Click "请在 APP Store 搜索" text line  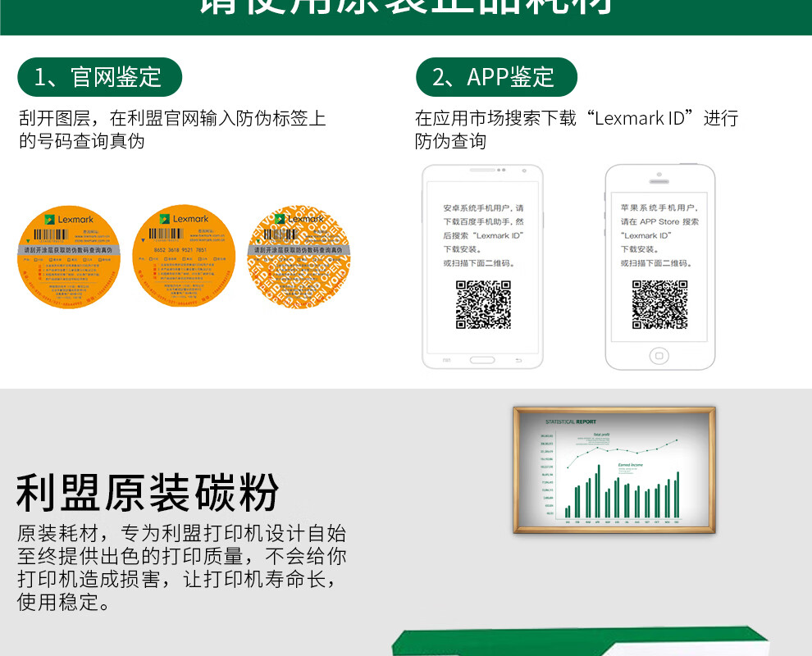(x=659, y=221)
